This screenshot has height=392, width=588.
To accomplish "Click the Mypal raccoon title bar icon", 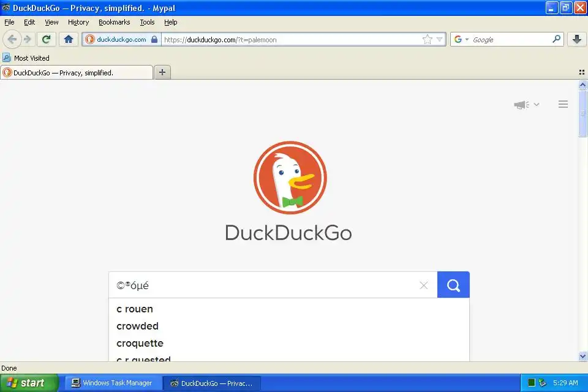I will (x=6, y=7).
